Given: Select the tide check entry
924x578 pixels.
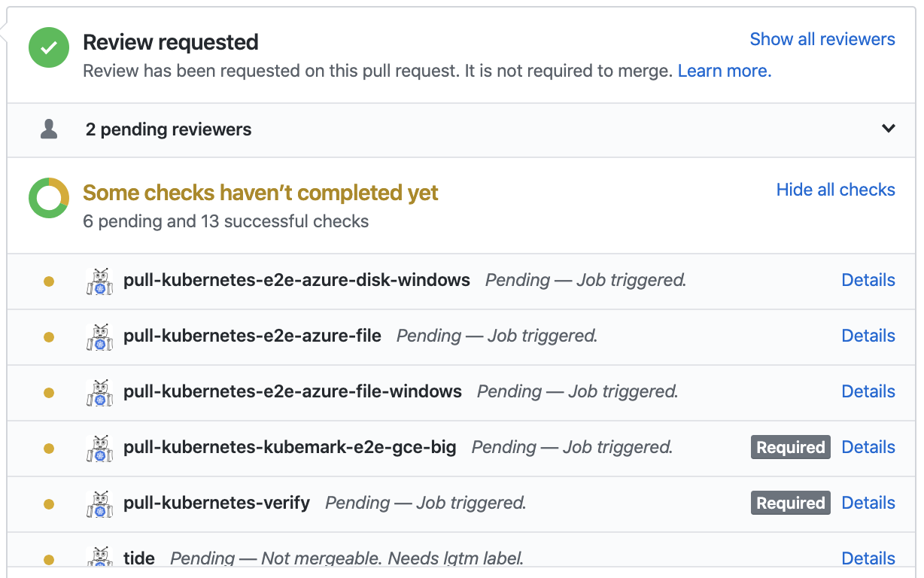Looking at the screenshot, I should click(138, 558).
